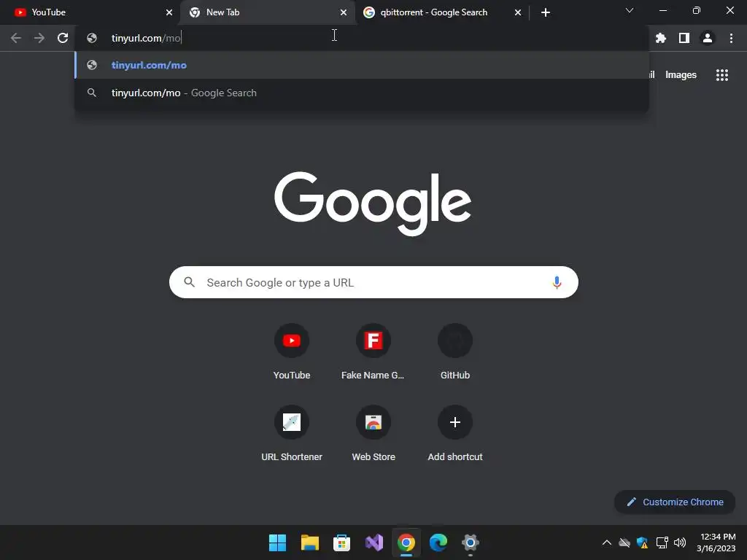
Task: Open a new tab with plus button
Action: tap(546, 12)
